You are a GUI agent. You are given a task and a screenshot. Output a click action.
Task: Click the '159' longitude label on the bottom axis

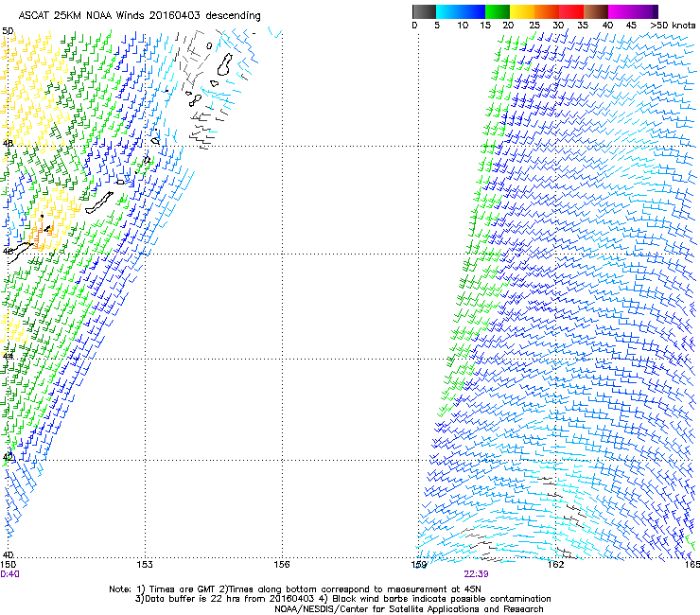[x=419, y=565]
